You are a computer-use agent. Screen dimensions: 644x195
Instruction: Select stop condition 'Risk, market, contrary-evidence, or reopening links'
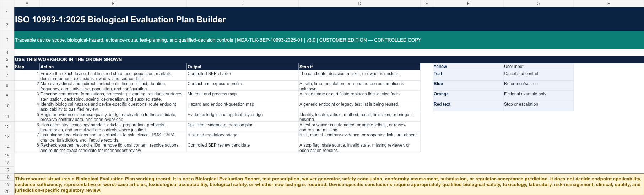tap(359, 137)
